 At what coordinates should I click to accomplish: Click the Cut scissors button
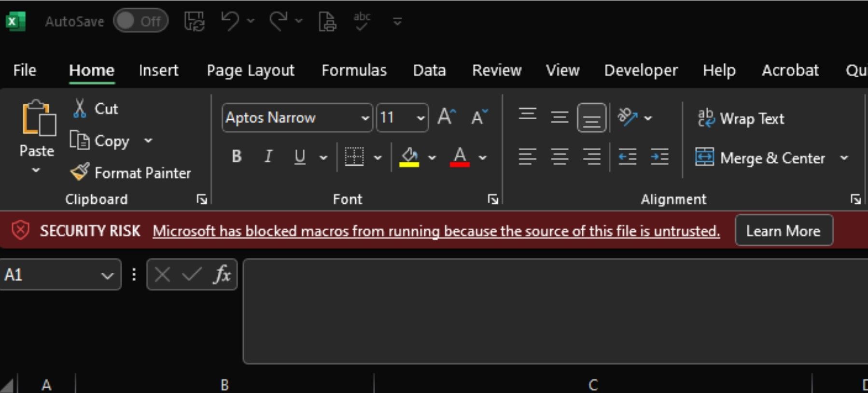pyautogui.click(x=95, y=109)
